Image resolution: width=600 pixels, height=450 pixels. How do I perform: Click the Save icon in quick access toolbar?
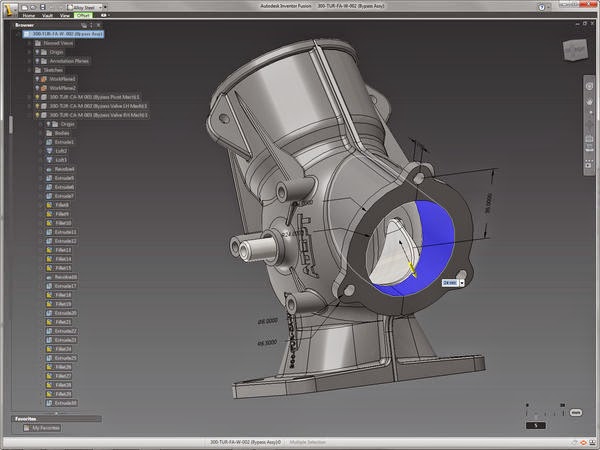(42, 7)
